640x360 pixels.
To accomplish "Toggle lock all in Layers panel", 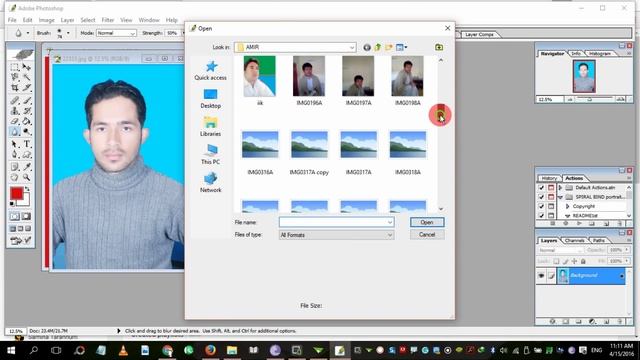I will [x=583, y=261].
